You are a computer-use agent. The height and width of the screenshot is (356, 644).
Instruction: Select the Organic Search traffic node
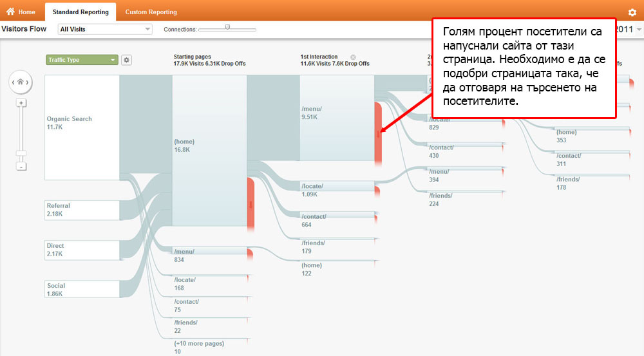click(x=82, y=127)
